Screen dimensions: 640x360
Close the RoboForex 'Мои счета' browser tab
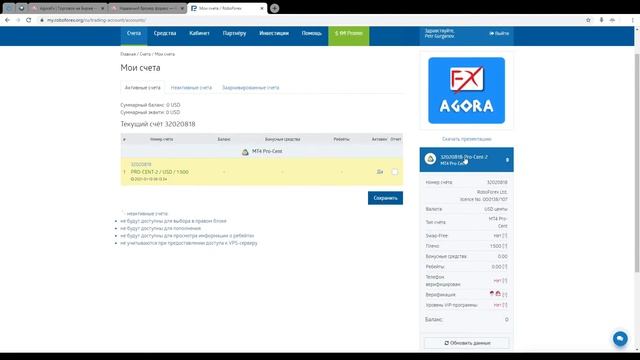point(262,8)
